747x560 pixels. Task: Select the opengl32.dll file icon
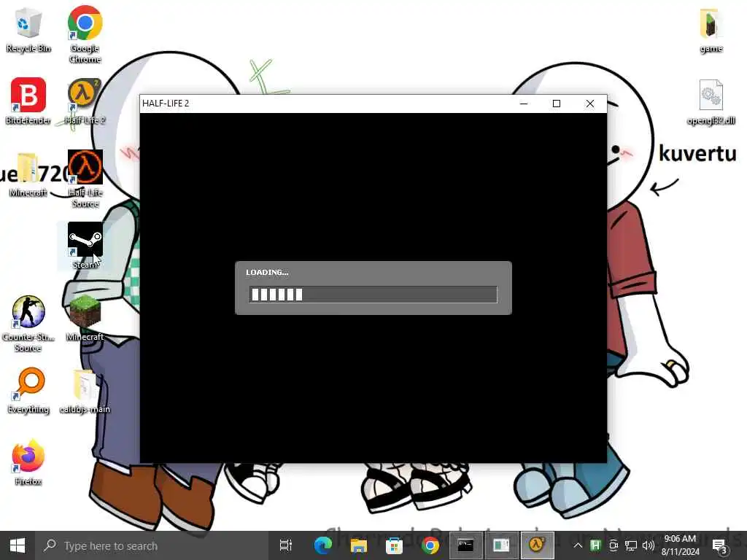click(711, 102)
